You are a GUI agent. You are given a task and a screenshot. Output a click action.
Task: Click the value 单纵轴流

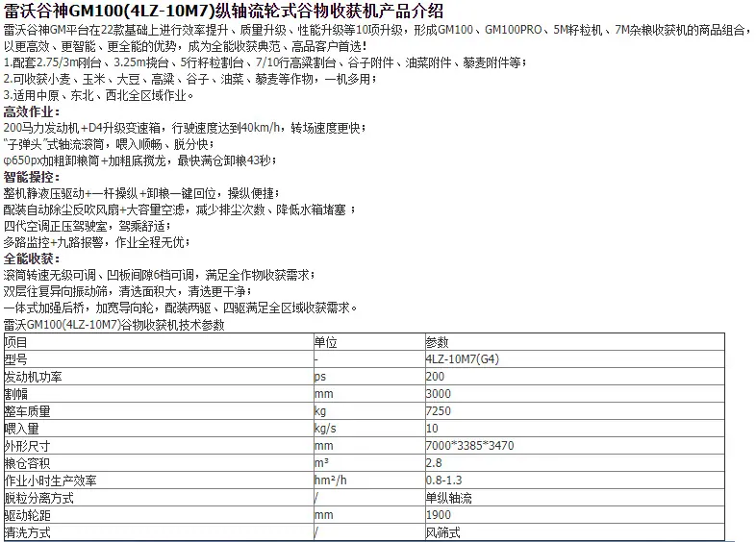pyautogui.click(x=449, y=498)
